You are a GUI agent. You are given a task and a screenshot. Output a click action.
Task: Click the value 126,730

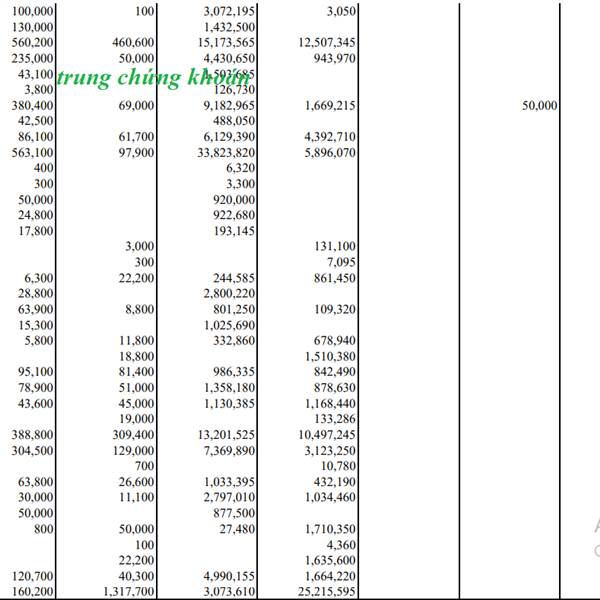click(234, 90)
